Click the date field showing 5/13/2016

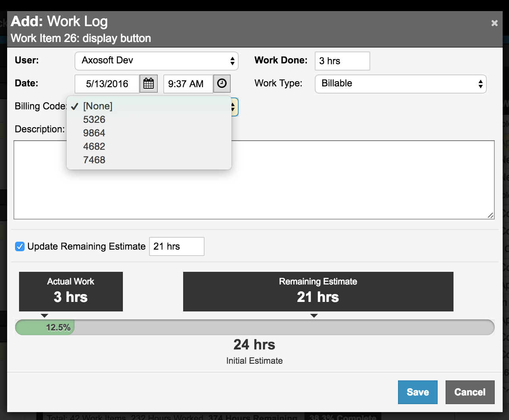(x=107, y=84)
